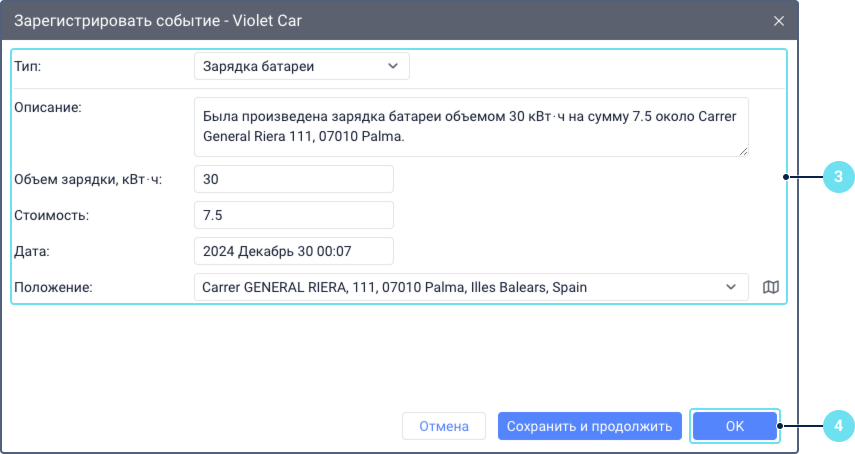Select the Стоимость field containing 7.5
The height and width of the screenshot is (454, 855).
293,215
